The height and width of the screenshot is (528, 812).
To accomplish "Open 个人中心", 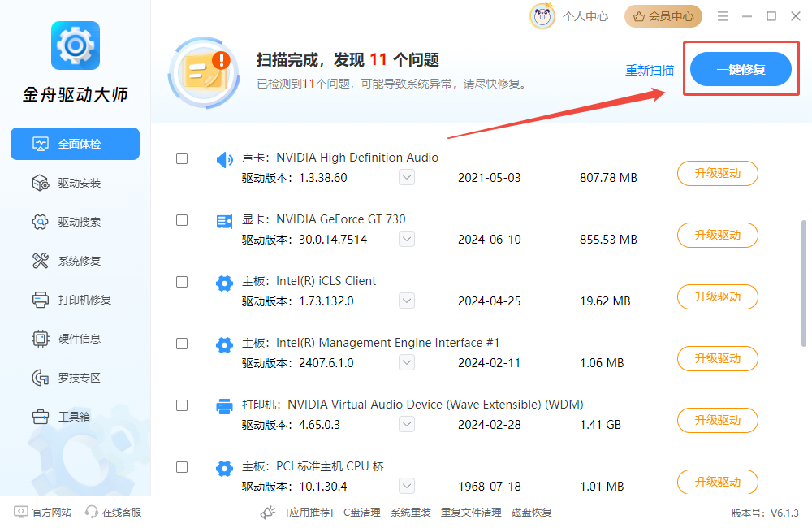I will pyautogui.click(x=585, y=16).
